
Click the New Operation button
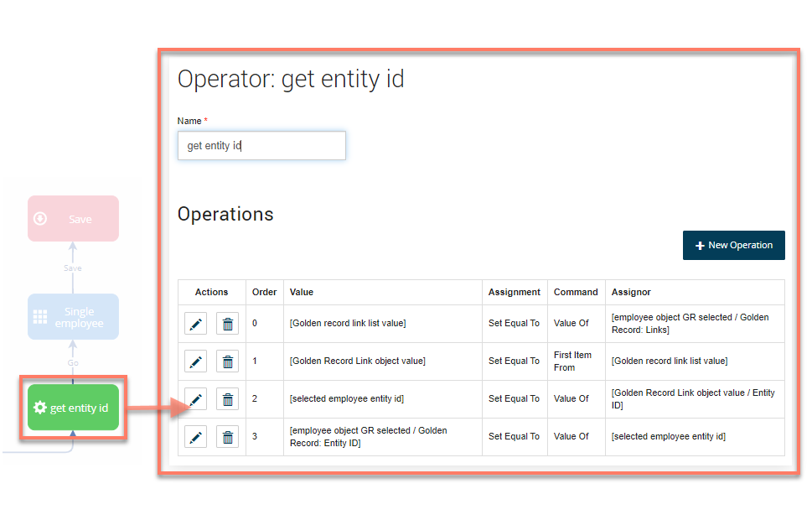click(x=733, y=246)
